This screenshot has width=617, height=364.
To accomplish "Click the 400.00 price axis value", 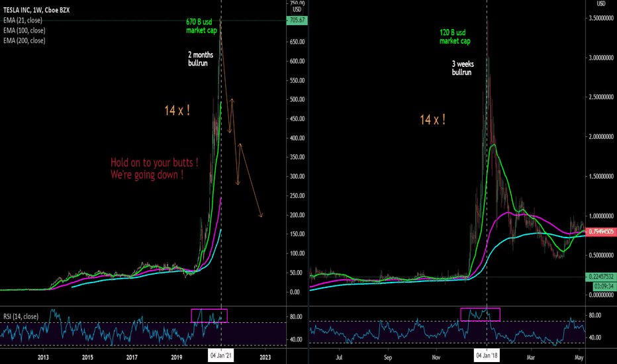I will coord(297,138).
